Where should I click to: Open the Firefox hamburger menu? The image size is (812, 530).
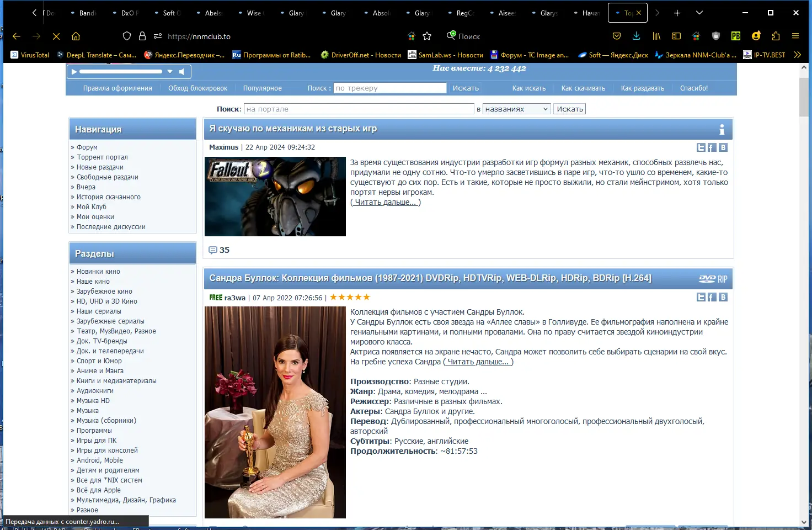795,36
